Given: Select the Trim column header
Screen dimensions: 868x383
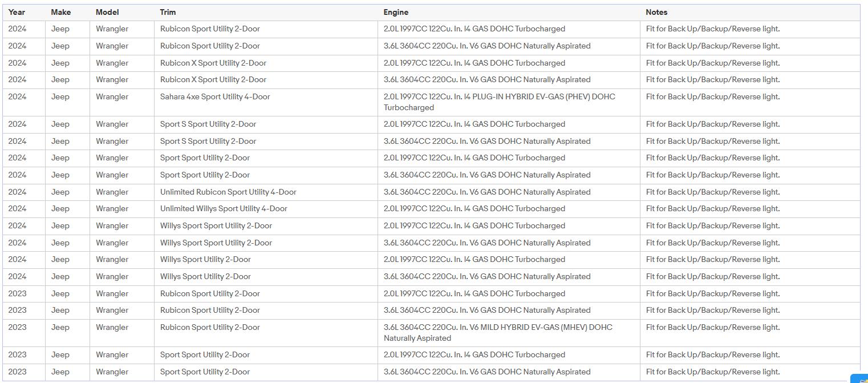Looking at the screenshot, I should [168, 12].
